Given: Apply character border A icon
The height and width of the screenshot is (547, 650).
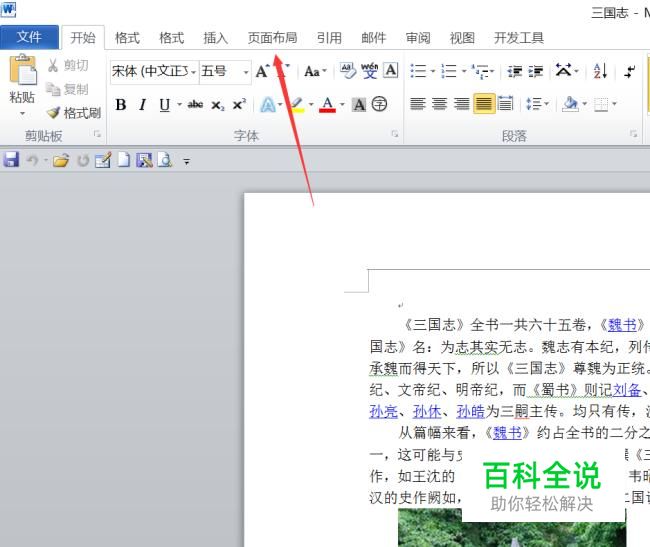Looking at the screenshot, I should click(390, 70).
